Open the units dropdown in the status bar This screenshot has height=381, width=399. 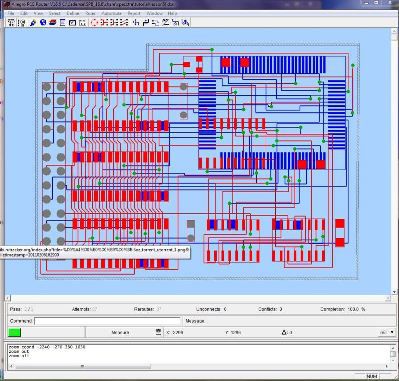point(387,332)
